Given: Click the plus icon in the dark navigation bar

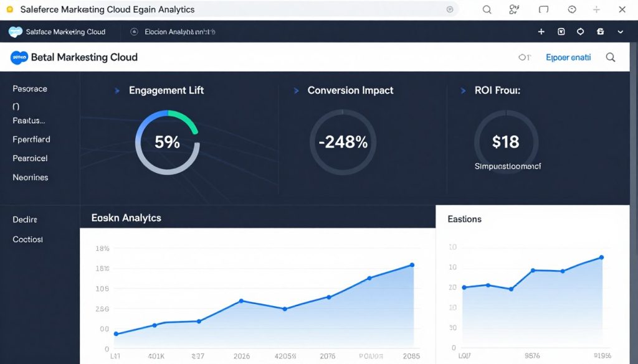Looking at the screenshot, I should pyautogui.click(x=541, y=31).
